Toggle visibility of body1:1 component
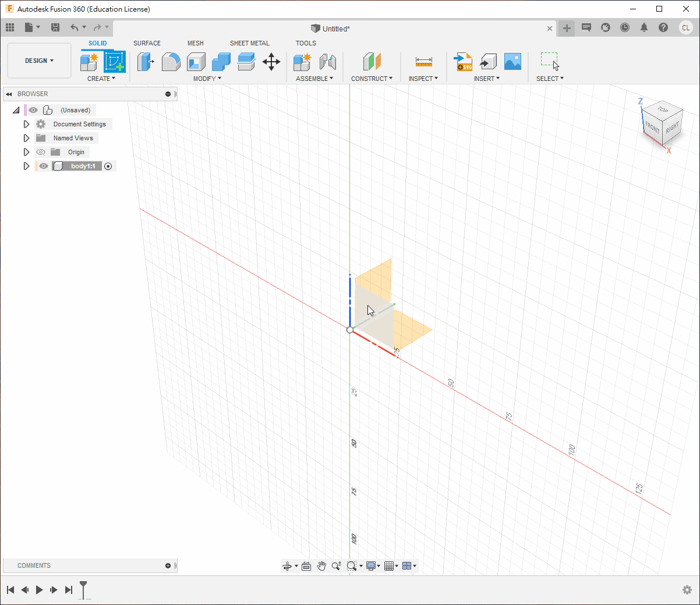Image resolution: width=700 pixels, height=605 pixels. click(x=44, y=166)
